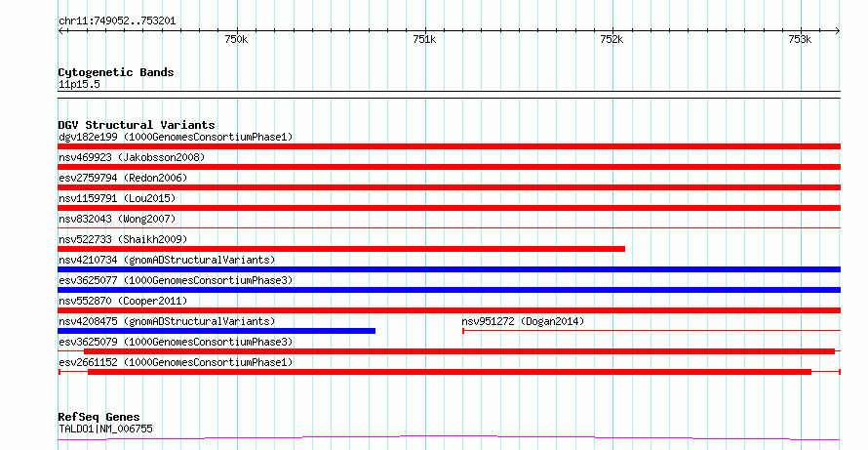The width and height of the screenshot is (868, 450).
Task: Click the magenta TALDO1 gene line
Action: (x=449, y=438)
